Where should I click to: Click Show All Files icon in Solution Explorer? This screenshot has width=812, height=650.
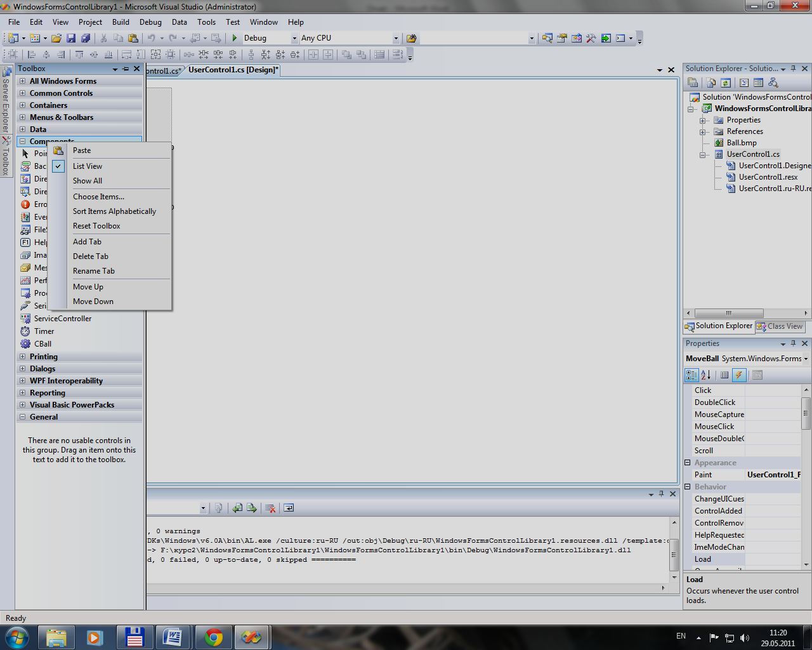[711, 83]
